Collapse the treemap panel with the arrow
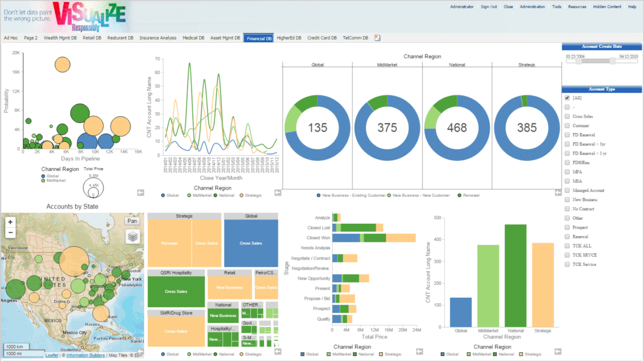The image size is (644, 362). pyautogui.click(x=278, y=351)
